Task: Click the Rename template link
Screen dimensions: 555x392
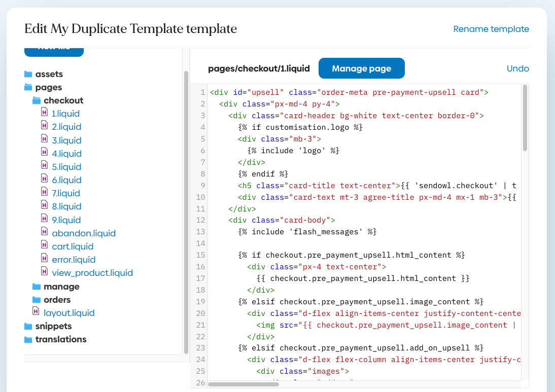Action: point(491,29)
